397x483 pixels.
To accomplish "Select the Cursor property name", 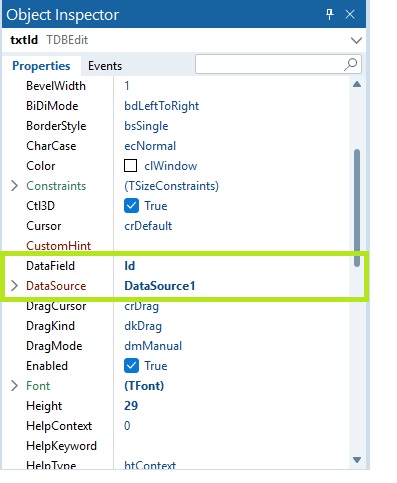I will coord(44,226).
